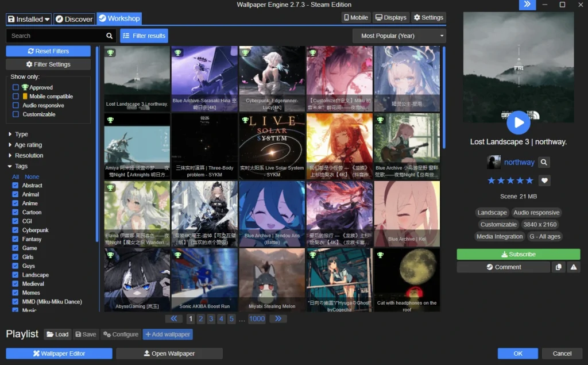Viewport: 588px width, 365px height.
Task: Enable Mobile compatible filter
Action: tap(16, 96)
